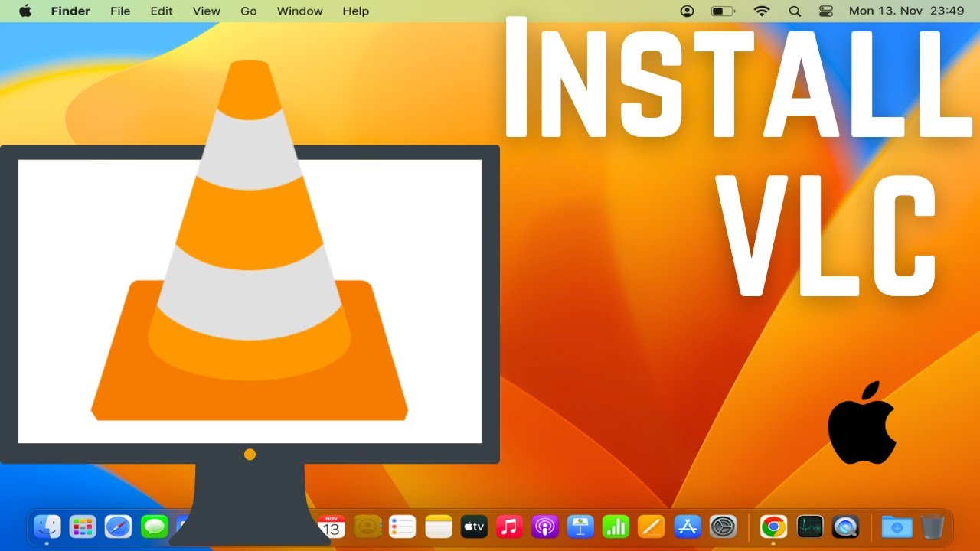Viewport: 980px width, 551px height.
Task: Launch Launchpad from the dock
Action: pyautogui.click(x=83, y=527)
